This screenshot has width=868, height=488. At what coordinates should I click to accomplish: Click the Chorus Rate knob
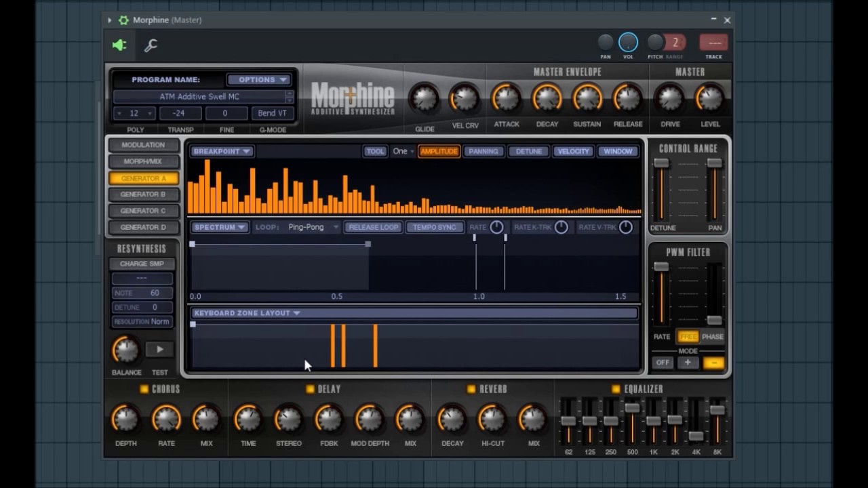pyautogui.click(x=166, y=419)
